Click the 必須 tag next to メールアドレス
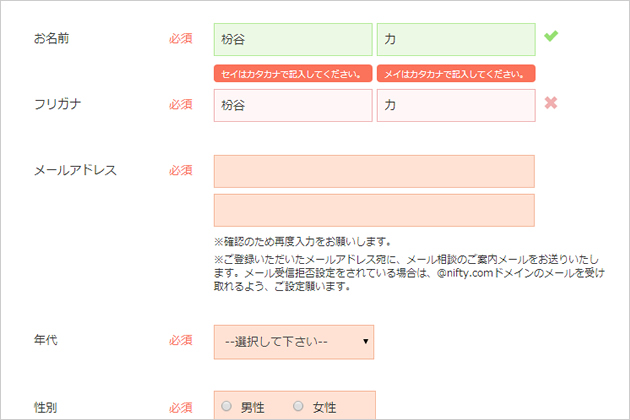The width and height of the screenshot is (630, 420). point(180,170)
